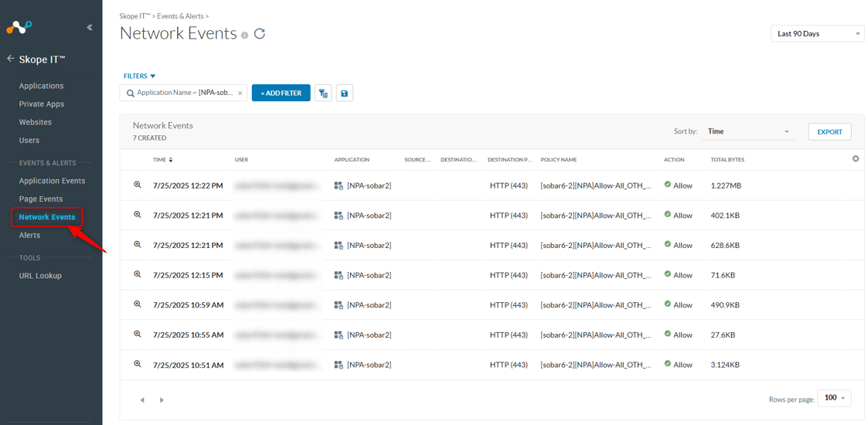Viewport: 868px width, 425px height.
Task: Go to next page arrow
Action: click(x=162, y=399)
